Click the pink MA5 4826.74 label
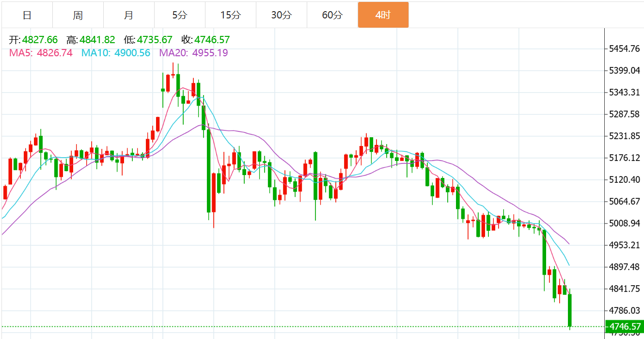The height and width of the screenshot is (339, 644). (x=41, y=53)
